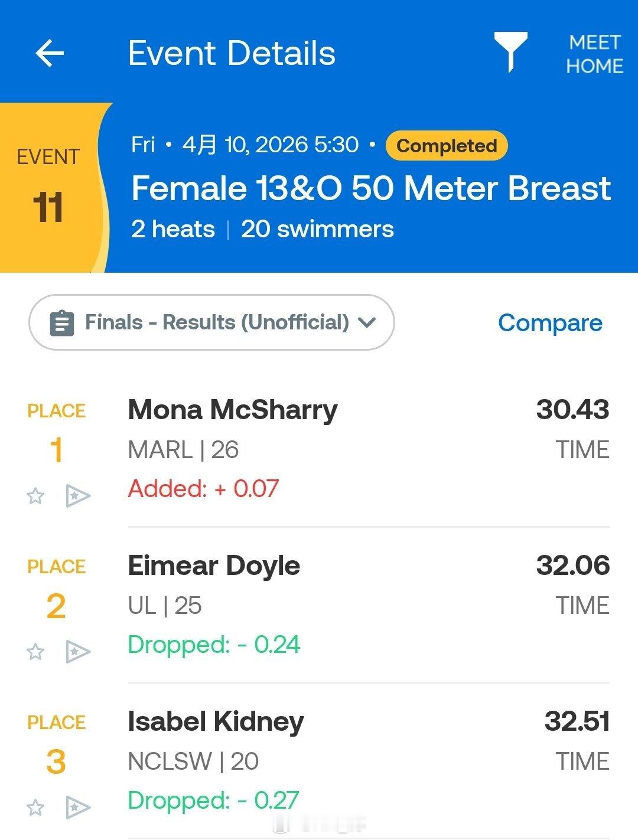Tap the clipboard icon in results selector
The image size is (638, 840).
[62, 323]
